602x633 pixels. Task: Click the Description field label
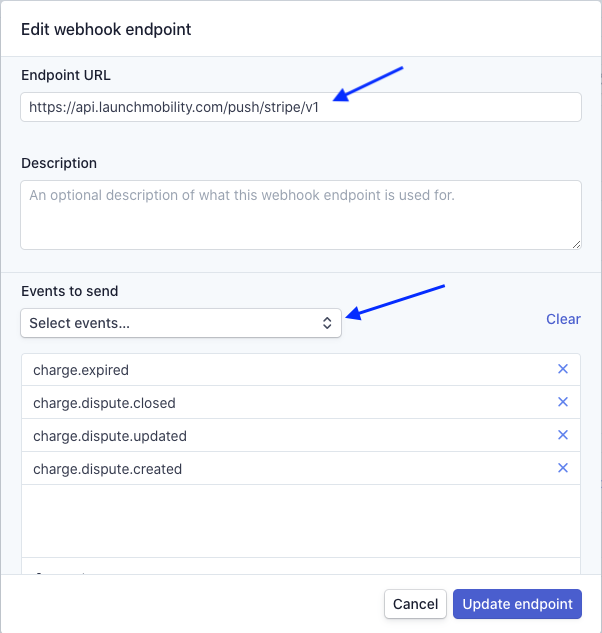point(59,163)
